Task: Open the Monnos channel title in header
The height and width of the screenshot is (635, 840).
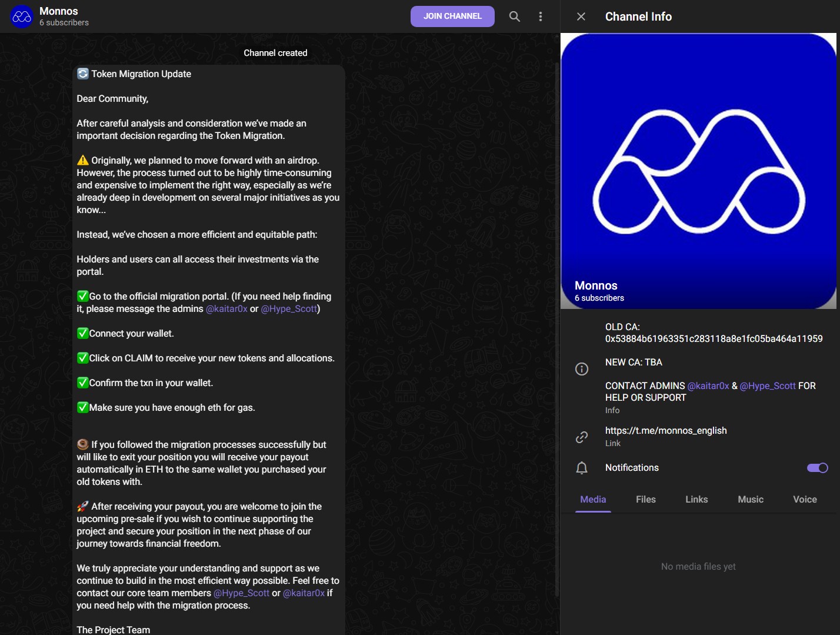Action: (59, 11)
